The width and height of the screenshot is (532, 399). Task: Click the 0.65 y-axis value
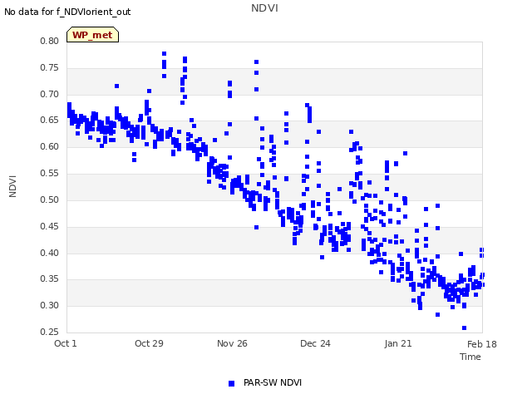pos(50,120)
